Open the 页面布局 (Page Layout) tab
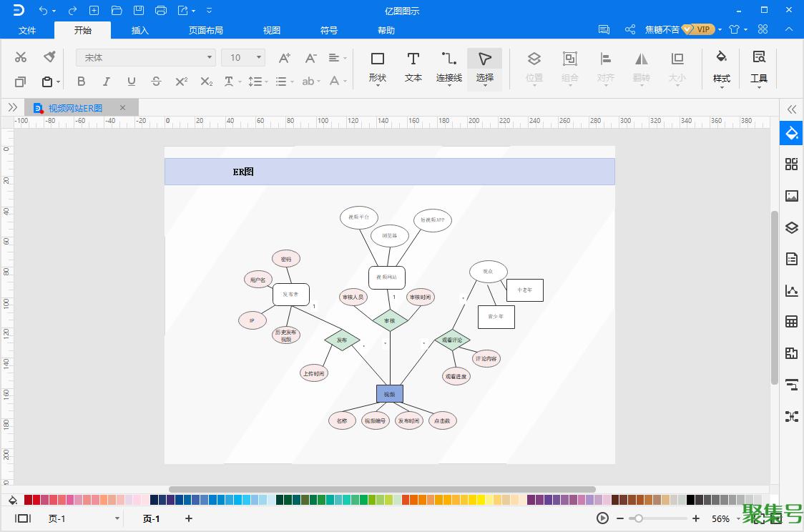 pos(206,30)
